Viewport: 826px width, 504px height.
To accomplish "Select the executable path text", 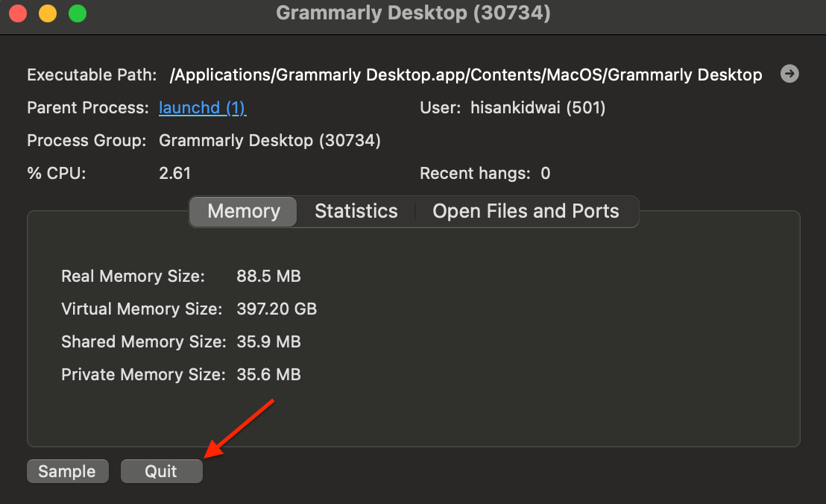I will point(466,75).
